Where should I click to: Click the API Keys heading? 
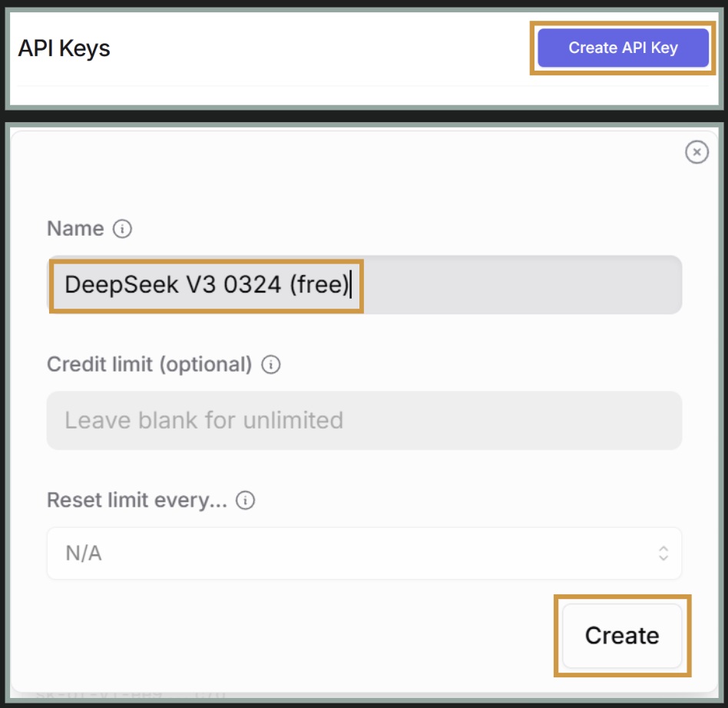click(64, 48)
